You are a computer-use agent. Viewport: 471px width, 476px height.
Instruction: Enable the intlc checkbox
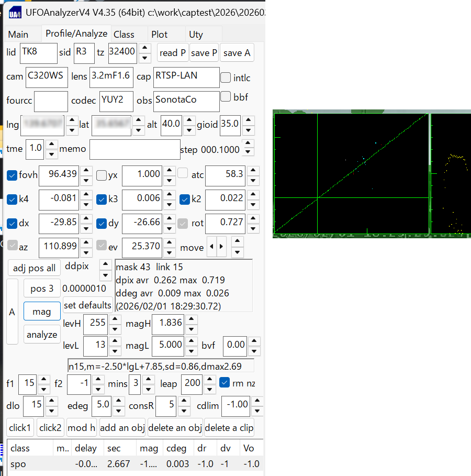coord(226,78)
